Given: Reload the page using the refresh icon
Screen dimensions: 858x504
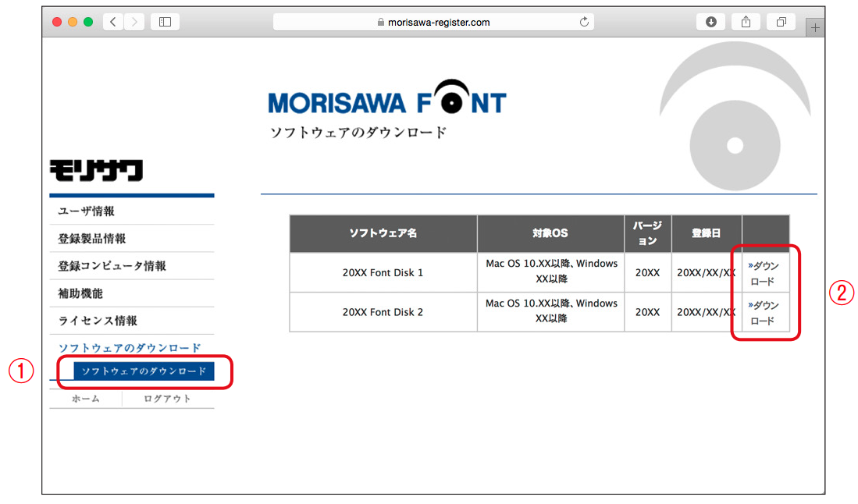Looking at the screenshot, I should coord(585,22).
